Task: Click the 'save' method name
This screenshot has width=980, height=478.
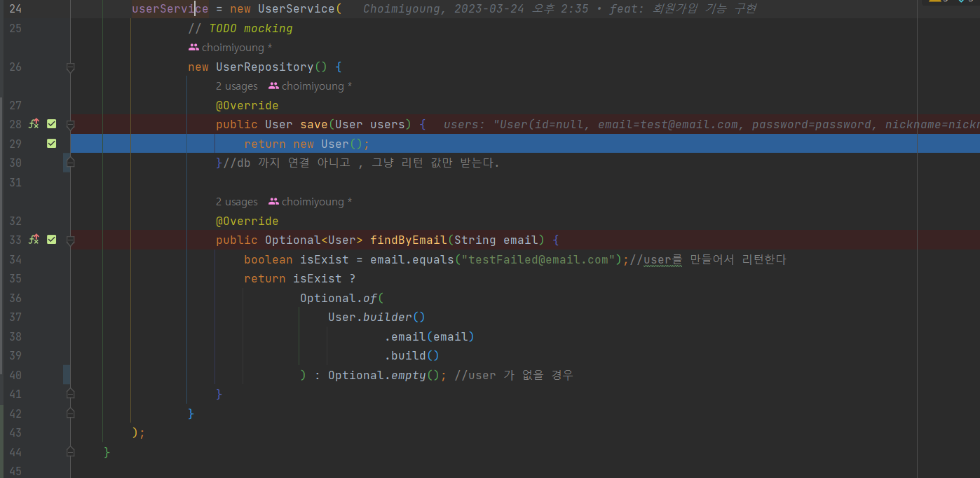Action: (314, 125)
